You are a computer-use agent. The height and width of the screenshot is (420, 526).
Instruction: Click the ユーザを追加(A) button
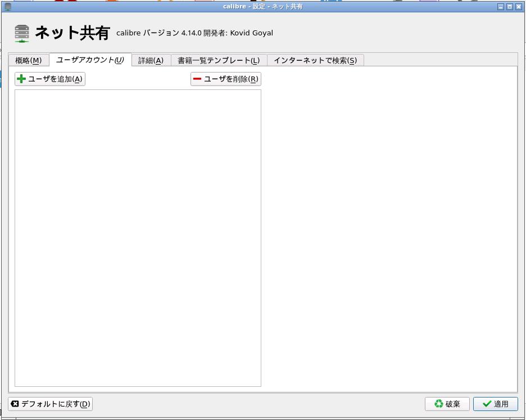pyautogui.click(x=50, y=79)
